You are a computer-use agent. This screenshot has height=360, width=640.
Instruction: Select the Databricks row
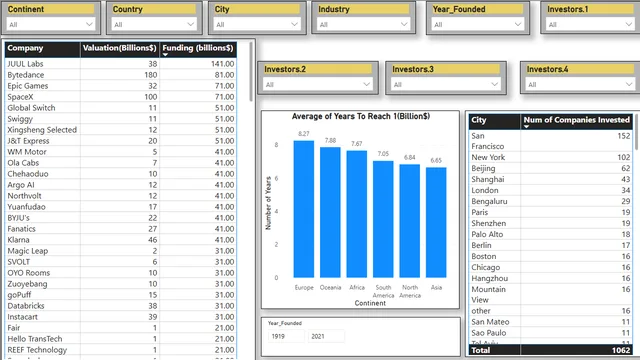point(121,306)
